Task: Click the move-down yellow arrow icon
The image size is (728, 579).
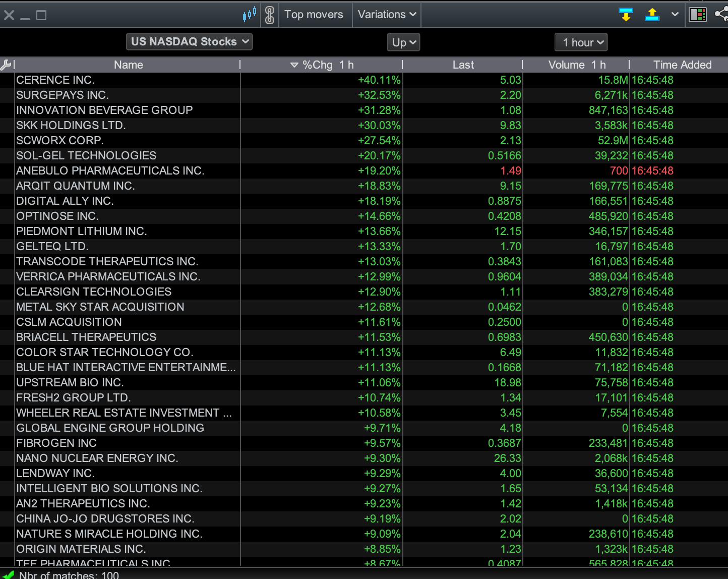Action: click(626, 15)
